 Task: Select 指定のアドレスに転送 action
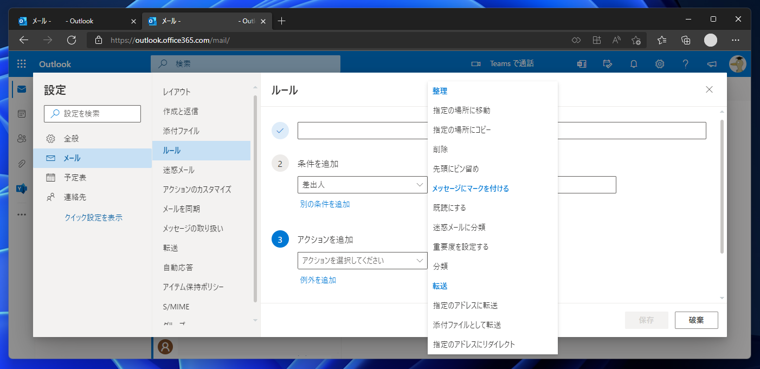coord(492,305)
